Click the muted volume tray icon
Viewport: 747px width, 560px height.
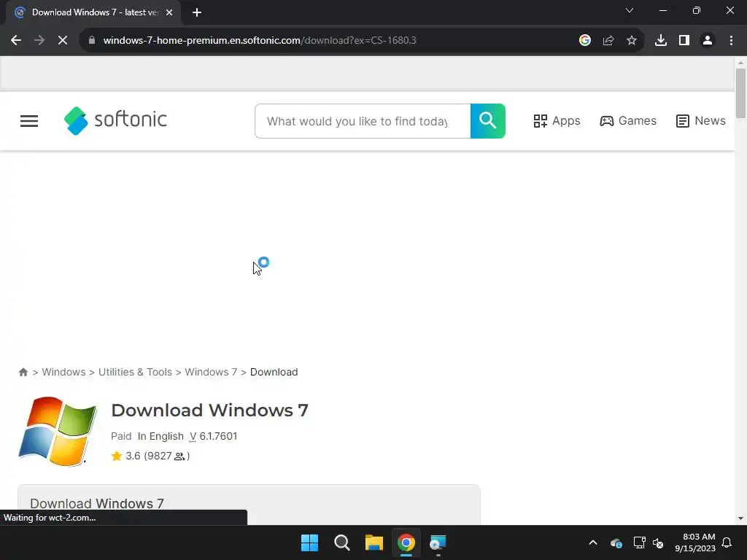point(658,542)
